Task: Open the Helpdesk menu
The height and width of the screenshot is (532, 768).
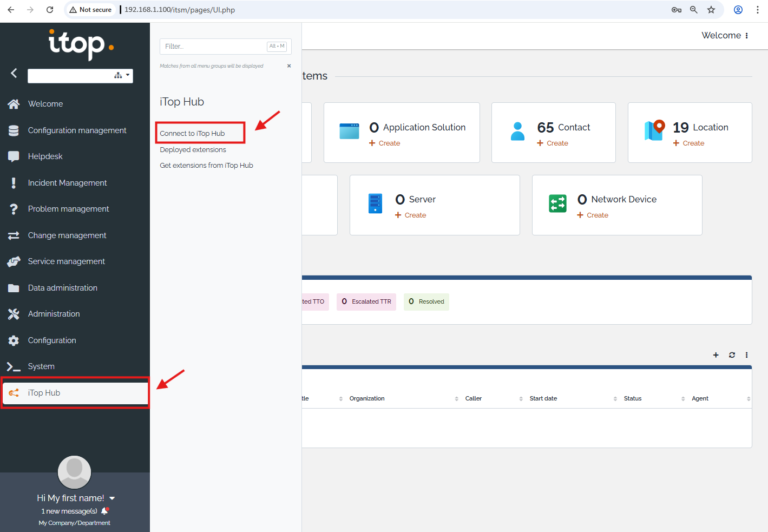Action: click(45, 156)
